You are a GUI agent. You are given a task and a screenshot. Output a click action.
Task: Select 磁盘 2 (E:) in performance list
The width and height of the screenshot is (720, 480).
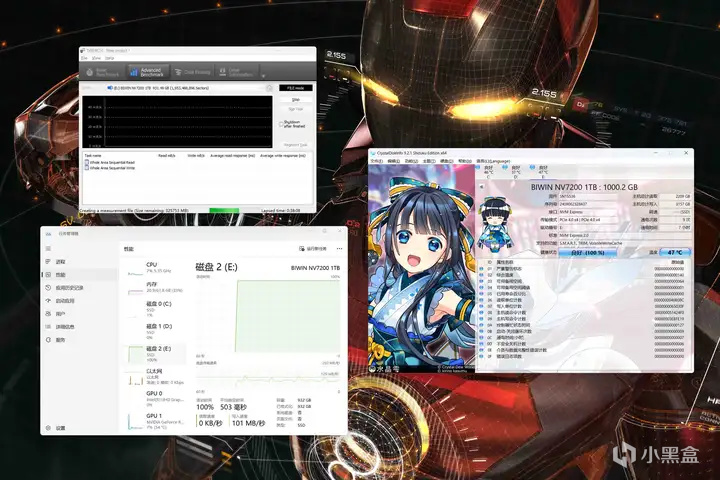[x=154, y=354]
